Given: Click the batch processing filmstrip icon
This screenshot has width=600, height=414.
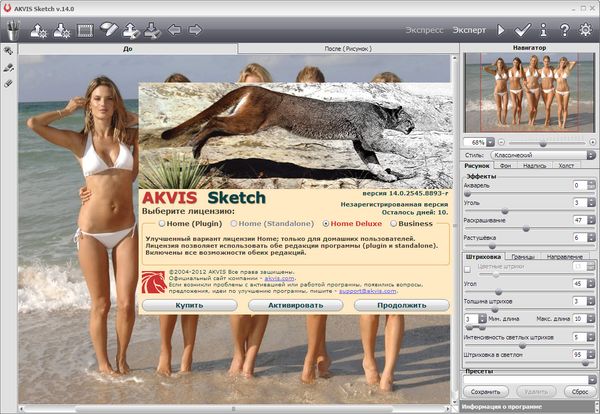Looking at the screenshot, I should (85, 31).
